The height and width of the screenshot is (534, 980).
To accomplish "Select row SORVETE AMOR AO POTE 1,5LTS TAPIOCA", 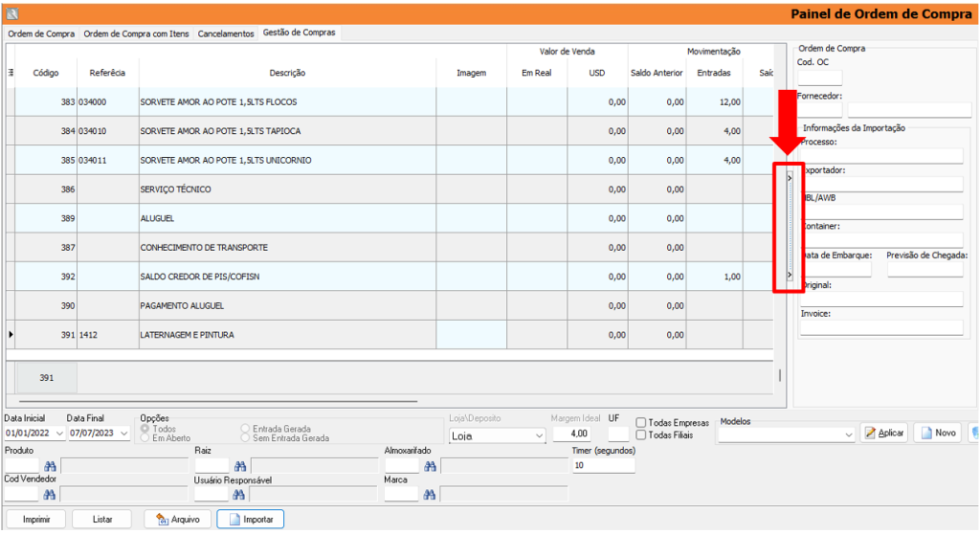I will coord(390,131).
